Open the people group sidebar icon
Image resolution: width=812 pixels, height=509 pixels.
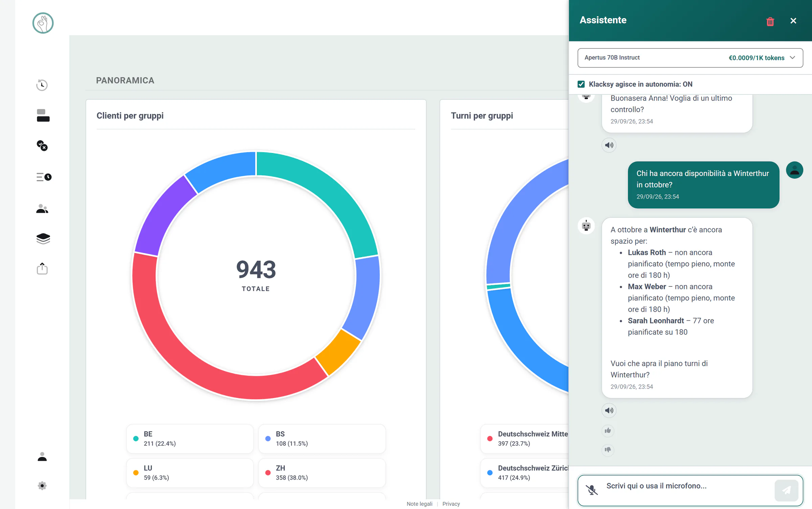point(42,208)
